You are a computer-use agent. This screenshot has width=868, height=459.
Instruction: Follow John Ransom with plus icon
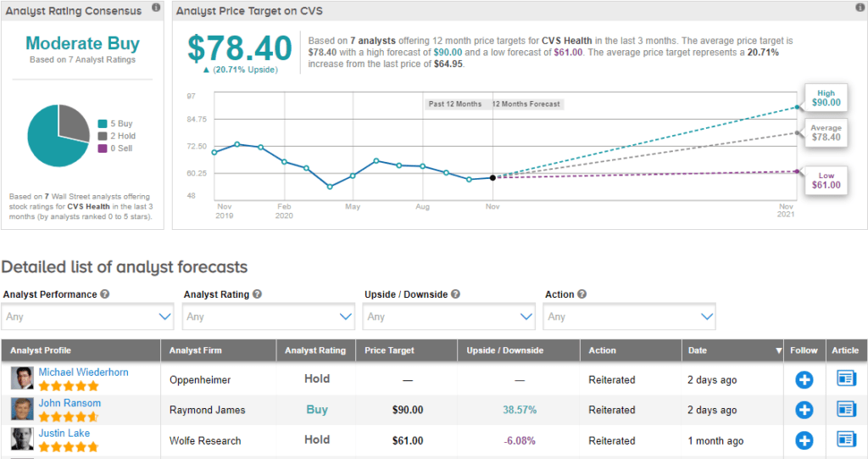point(804,410)
